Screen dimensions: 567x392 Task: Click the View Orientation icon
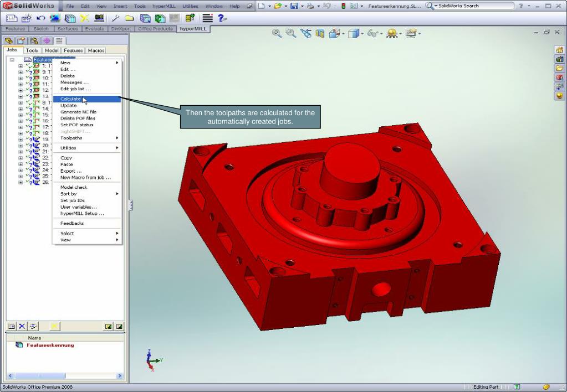[334, 34]
